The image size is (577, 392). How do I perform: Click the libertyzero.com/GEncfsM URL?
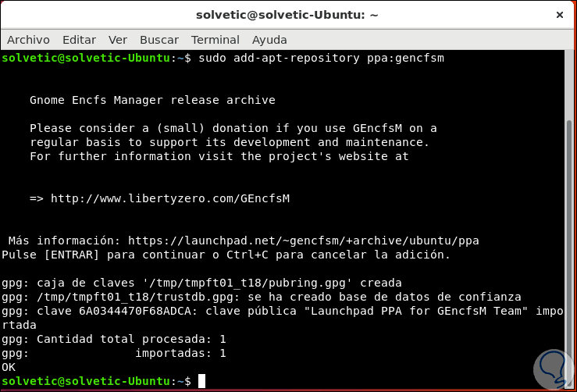(170, 198)
